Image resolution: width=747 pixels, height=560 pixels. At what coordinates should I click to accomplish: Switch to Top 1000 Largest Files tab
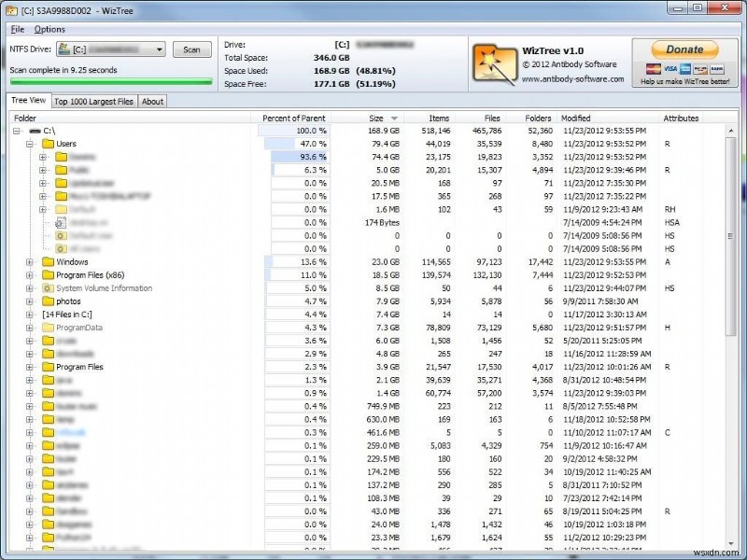pos(93,101)
